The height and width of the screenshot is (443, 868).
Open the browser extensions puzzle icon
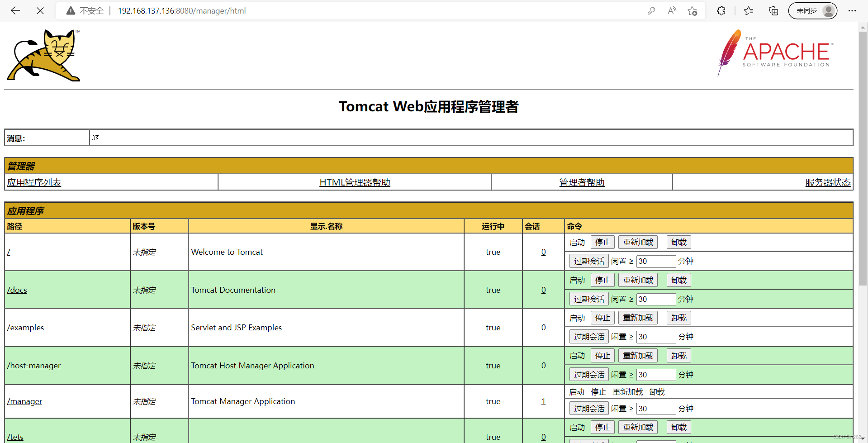point(721,11)
